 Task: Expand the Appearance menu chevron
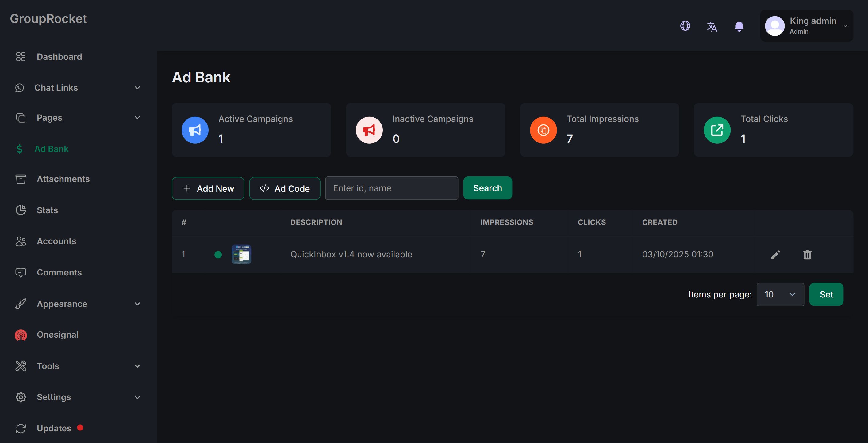[137, 304]
